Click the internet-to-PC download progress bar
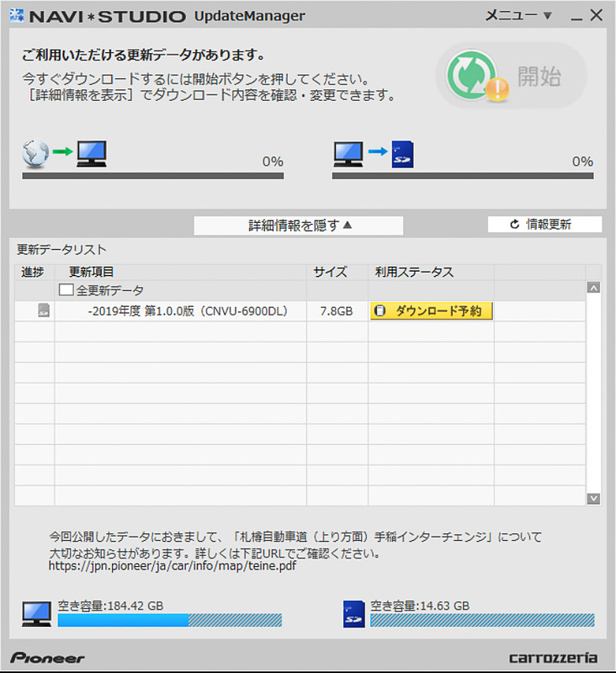Screen dimensions: 616x673 [x=153, y=176]
